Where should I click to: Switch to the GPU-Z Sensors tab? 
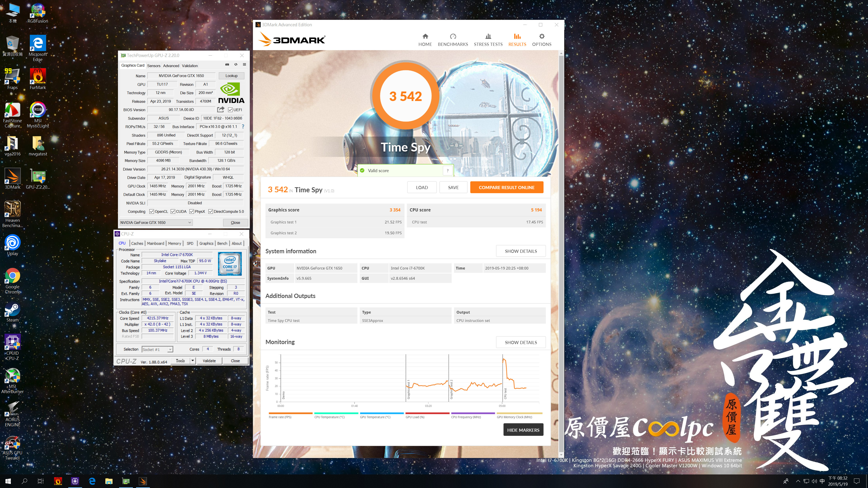(154, 66)
